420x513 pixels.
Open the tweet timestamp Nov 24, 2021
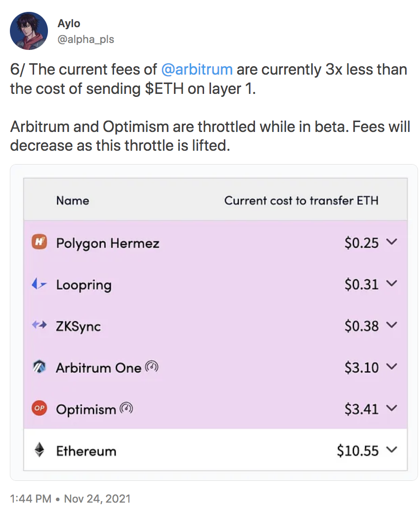click(x=97, y=499)
